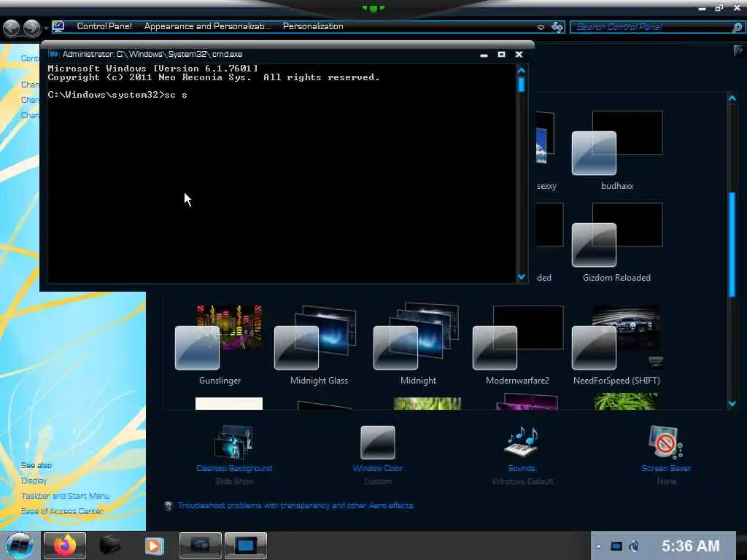Click the Window Color glass icon
The image size is (747, 560).
point(378,443)
